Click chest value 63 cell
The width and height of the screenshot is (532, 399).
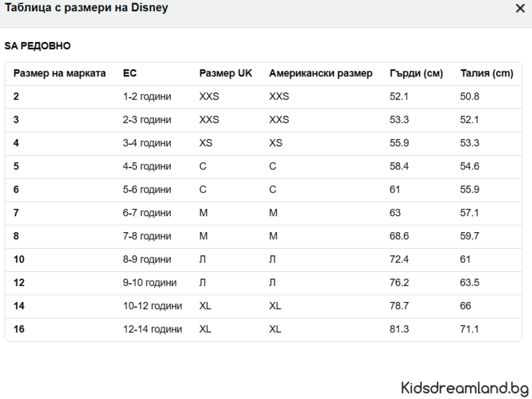[x=396, y=213]
